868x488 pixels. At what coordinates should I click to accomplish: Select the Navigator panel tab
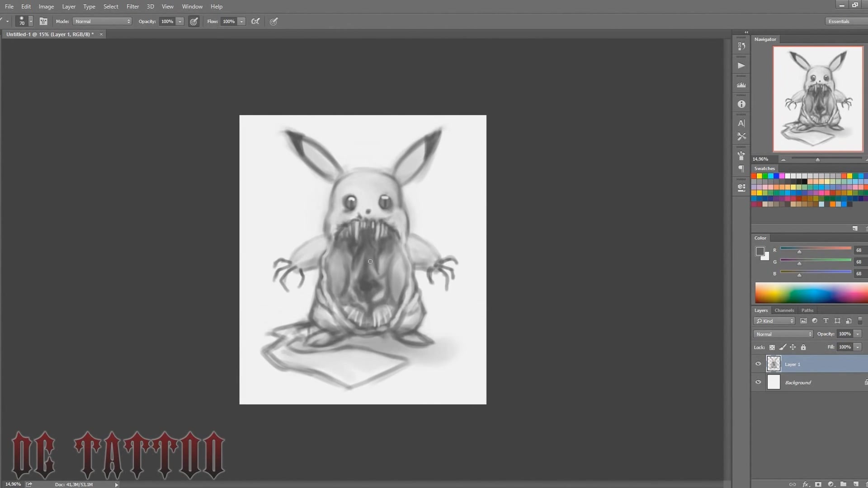(x=765, y=39)
